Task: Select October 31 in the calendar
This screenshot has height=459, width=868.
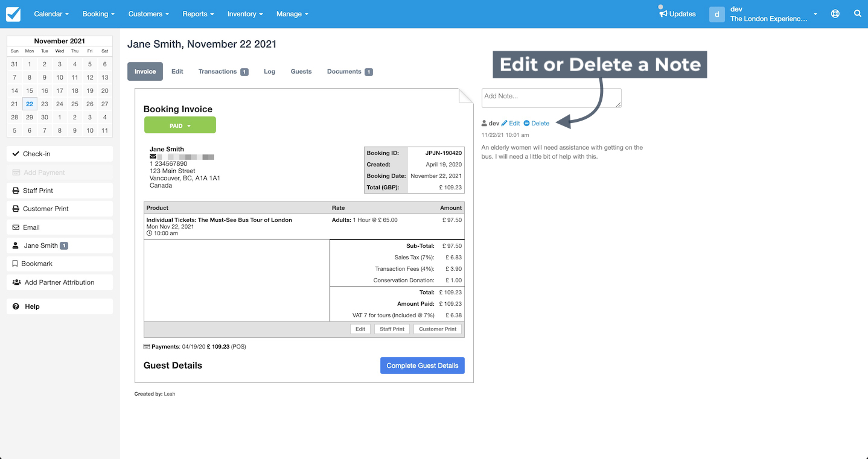Action: [14, 64]
